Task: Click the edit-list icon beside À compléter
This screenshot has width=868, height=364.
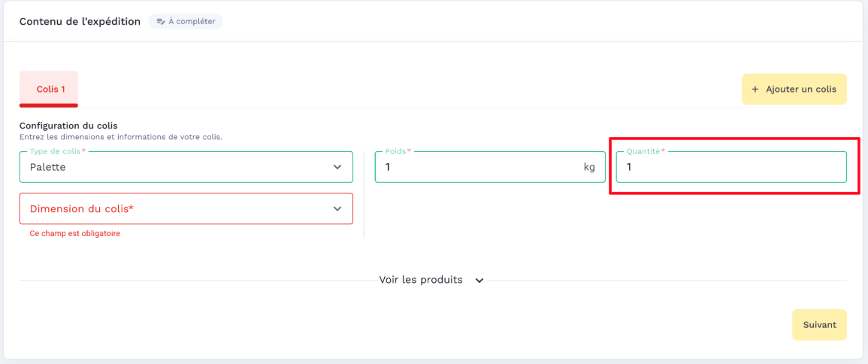Action: tap(160, 21)
